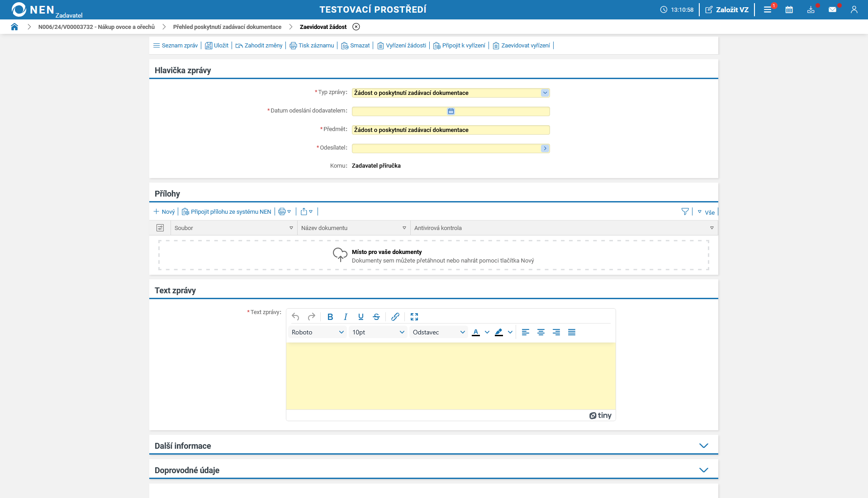The width and height of the screenshot is (868, 498).
Task: Click the Založit VZ button
Action: [x=727, y=9]
